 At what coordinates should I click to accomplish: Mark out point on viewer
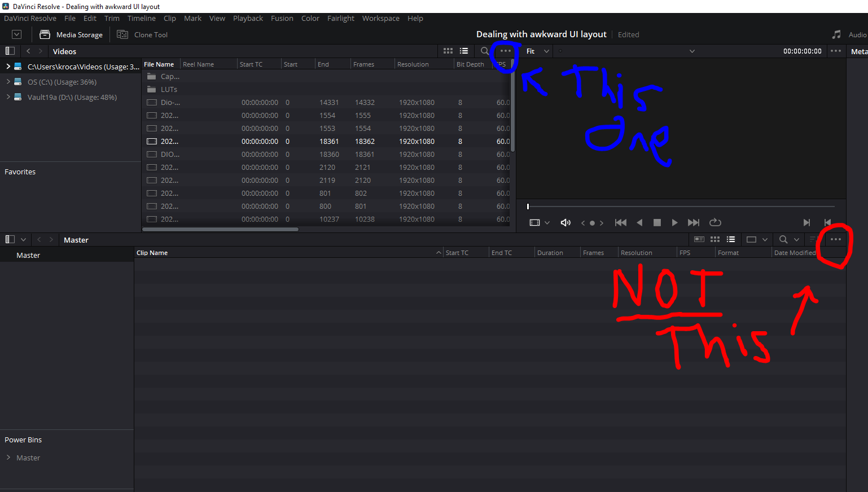point(827,223)
